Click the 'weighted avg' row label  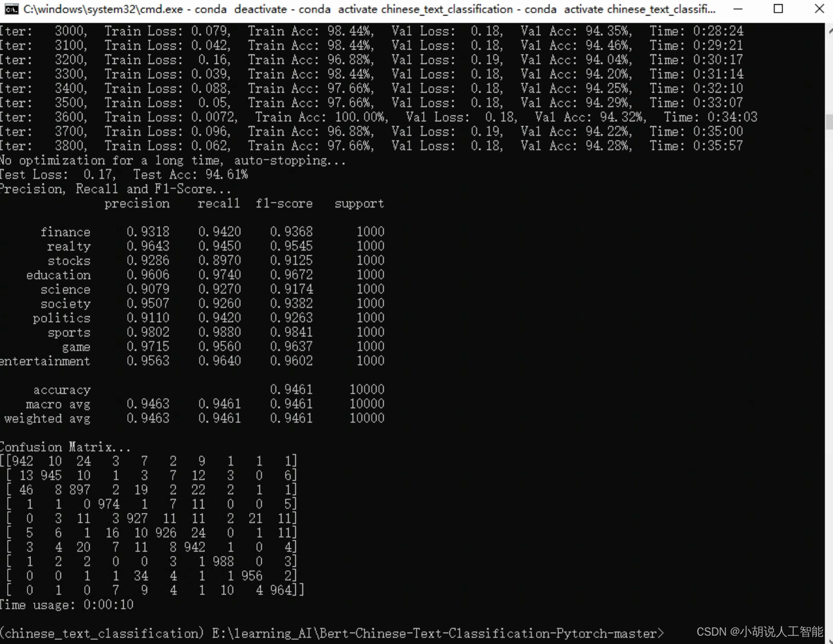(x=47, y=419)
